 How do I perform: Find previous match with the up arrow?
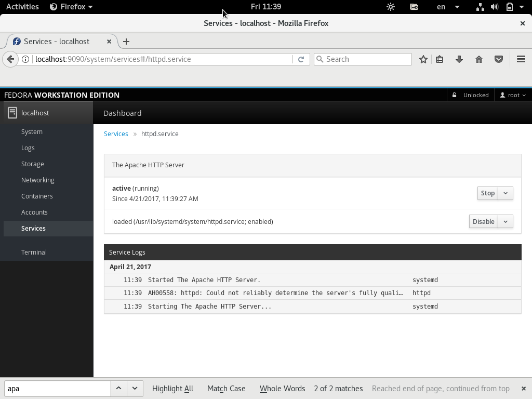tap(119, 389)
